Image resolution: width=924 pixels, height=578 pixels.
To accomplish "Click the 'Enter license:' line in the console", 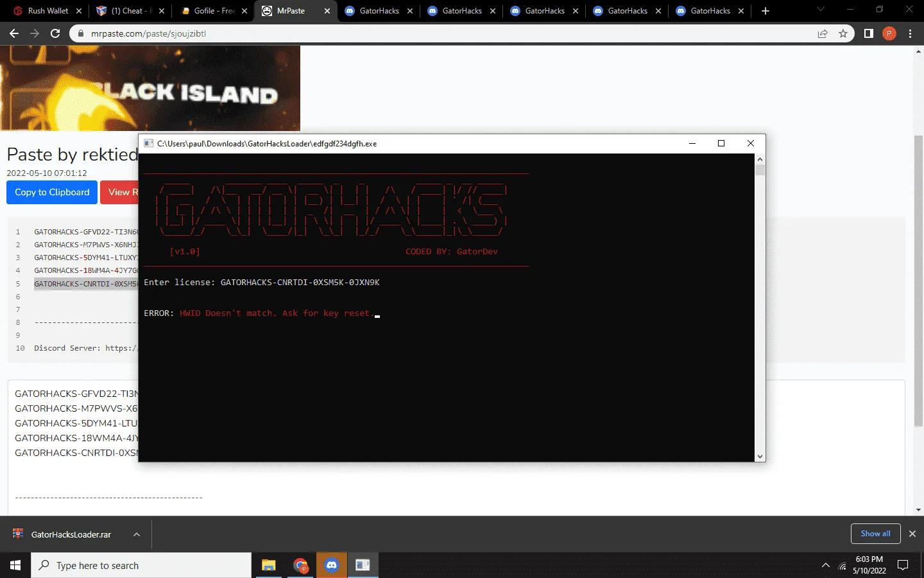I will coord(262,283).
